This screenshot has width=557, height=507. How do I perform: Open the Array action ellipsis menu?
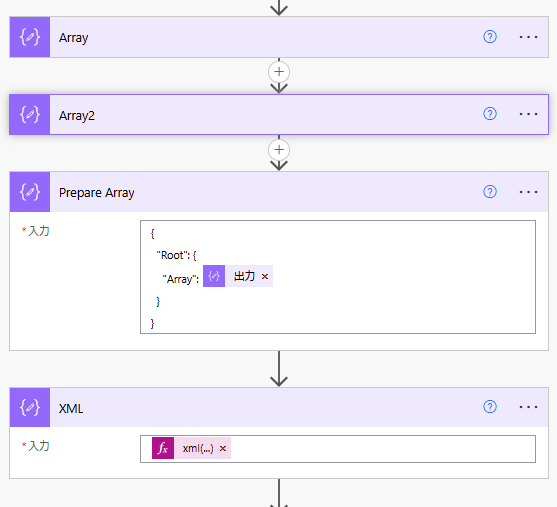coord(528,37)
